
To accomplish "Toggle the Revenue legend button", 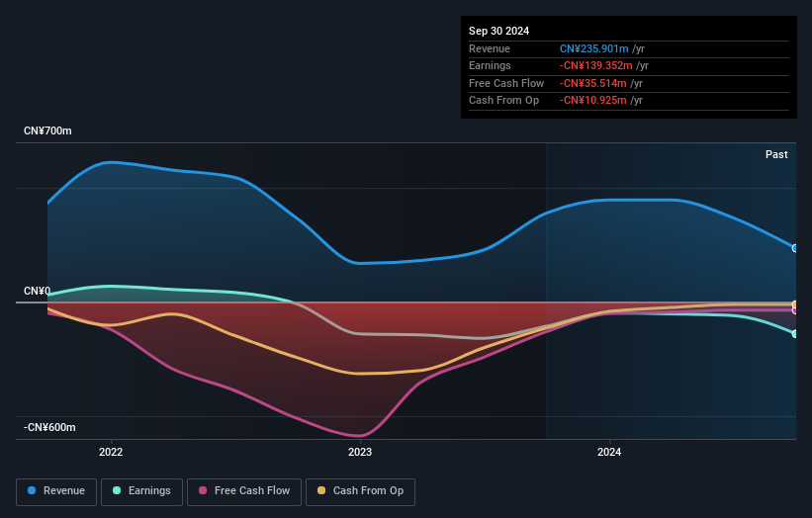I will pyautogui.click(x=56, y=491).
